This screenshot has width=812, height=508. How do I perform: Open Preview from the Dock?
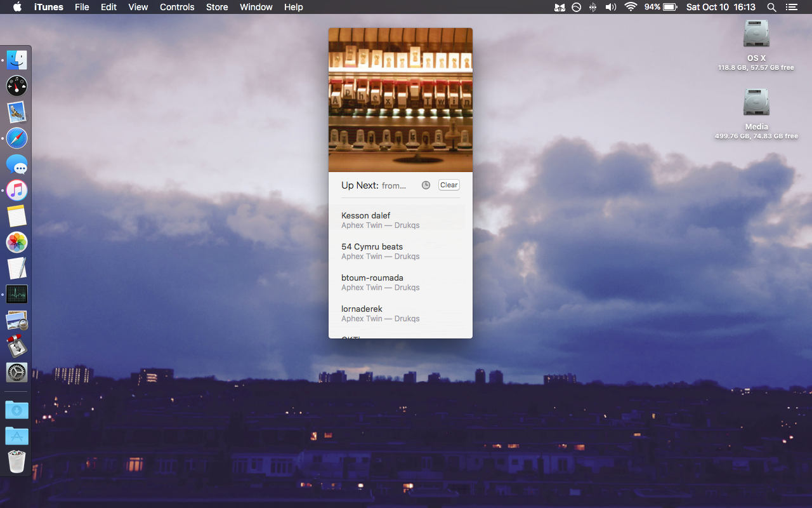click(x=16, y=321)
